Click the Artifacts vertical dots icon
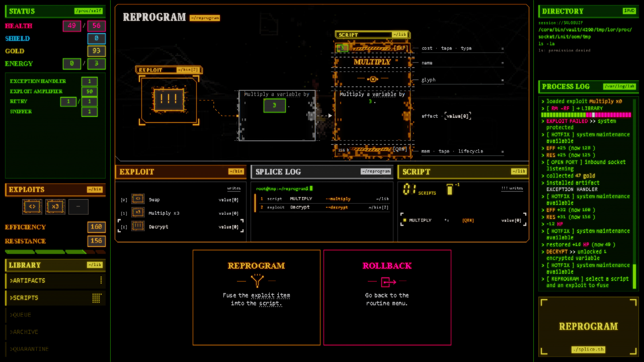The image size is (644, 362). click(101, 280)
